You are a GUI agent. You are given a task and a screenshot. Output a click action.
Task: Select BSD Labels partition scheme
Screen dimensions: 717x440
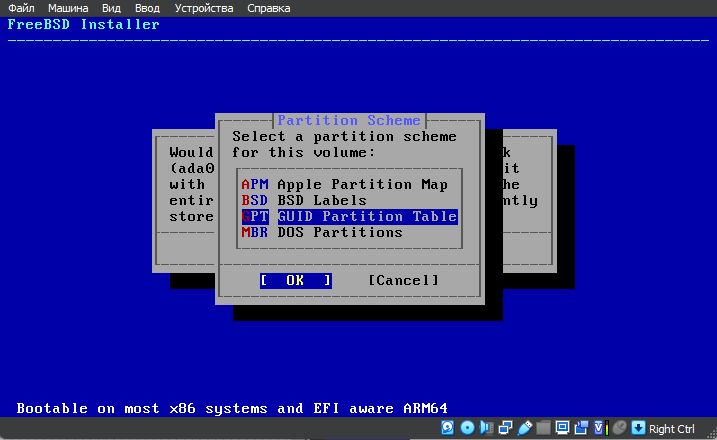pyautogui.click(x=304, y=200)
